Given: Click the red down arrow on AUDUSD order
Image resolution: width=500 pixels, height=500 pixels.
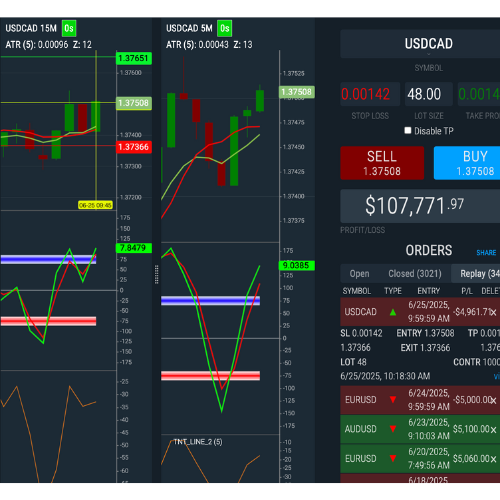Looking at the screenshot, I should pos(393,429).
